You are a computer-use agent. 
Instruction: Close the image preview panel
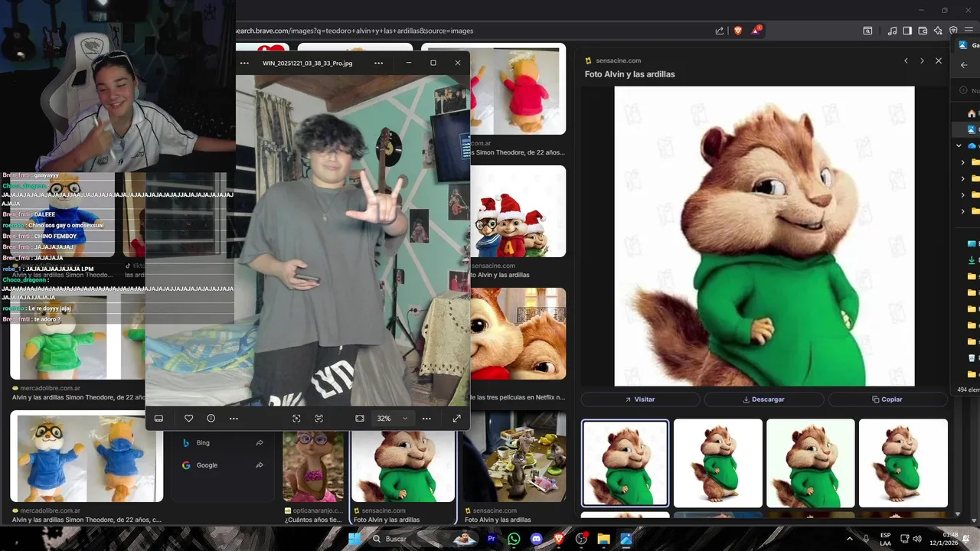pyautogui.click(x=939, y=60)
